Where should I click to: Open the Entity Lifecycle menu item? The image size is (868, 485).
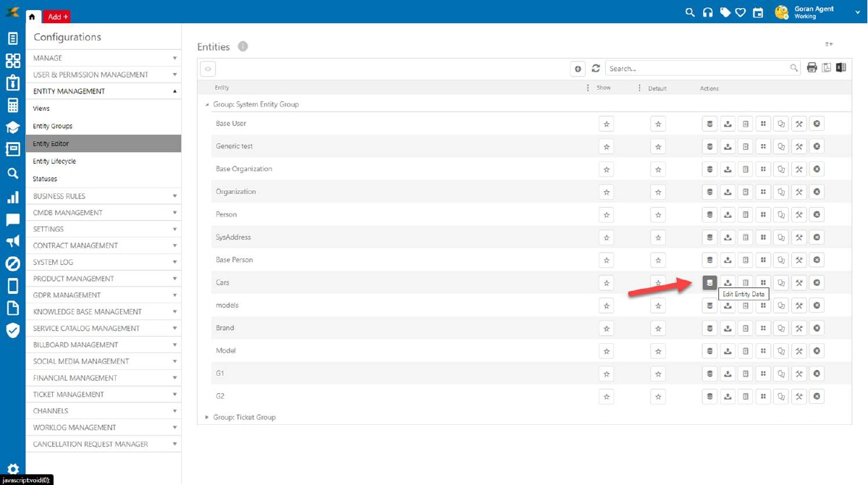point(54,161)
